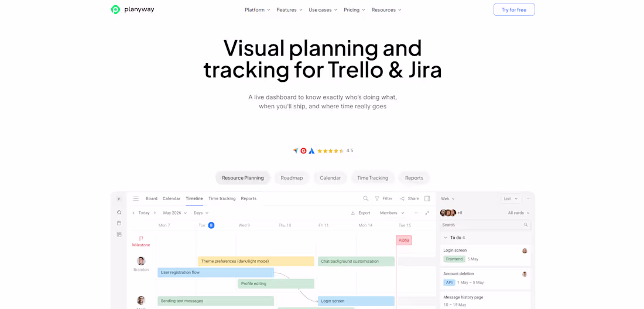Open the Timeline tab in the dashboard
644x309 pixels.
[194, 198]
